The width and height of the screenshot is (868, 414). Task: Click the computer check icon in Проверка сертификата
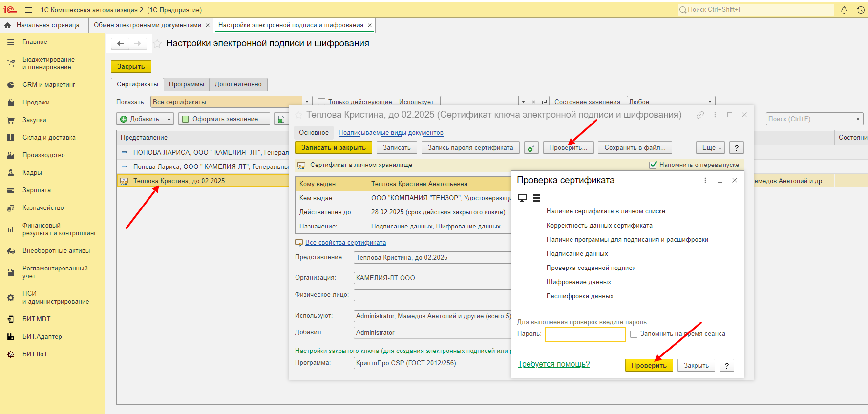pyautogui.click(x=522, y=198)
